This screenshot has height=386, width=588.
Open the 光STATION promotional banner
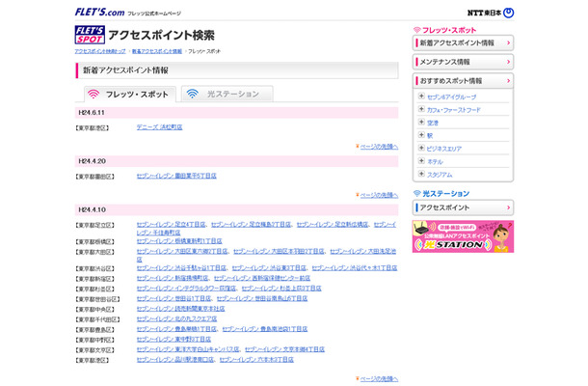point(463,236)
